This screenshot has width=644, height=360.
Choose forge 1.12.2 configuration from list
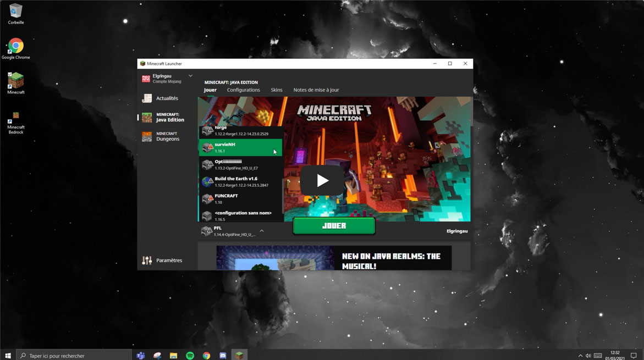[241, 131]
